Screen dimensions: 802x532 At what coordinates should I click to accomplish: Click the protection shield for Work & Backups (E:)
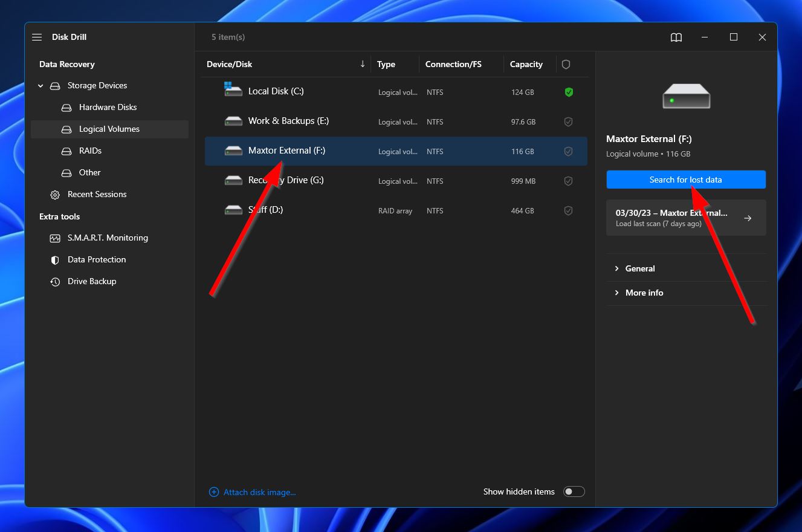tap(568, 122)
